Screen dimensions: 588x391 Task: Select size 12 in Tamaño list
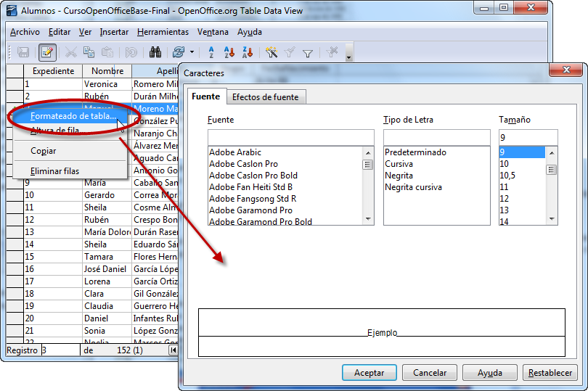point(522,199)
